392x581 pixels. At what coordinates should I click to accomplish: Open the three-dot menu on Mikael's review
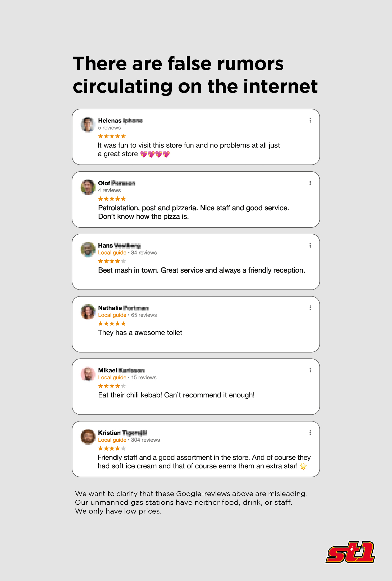[310, 370]
